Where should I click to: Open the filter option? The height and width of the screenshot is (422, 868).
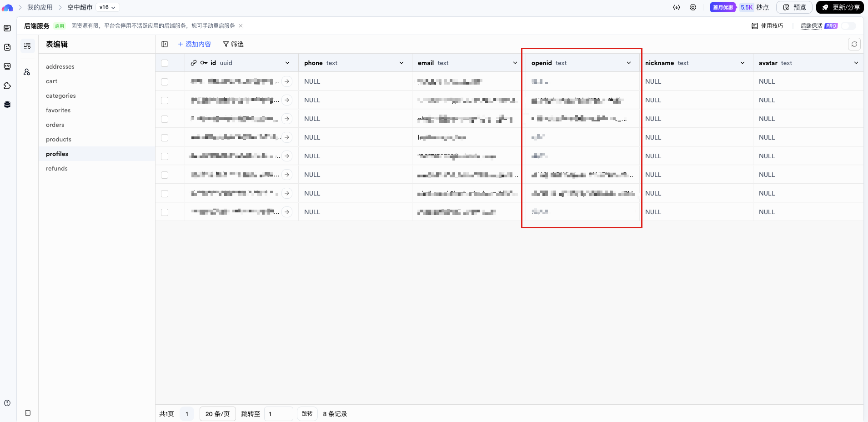(233, 44)
